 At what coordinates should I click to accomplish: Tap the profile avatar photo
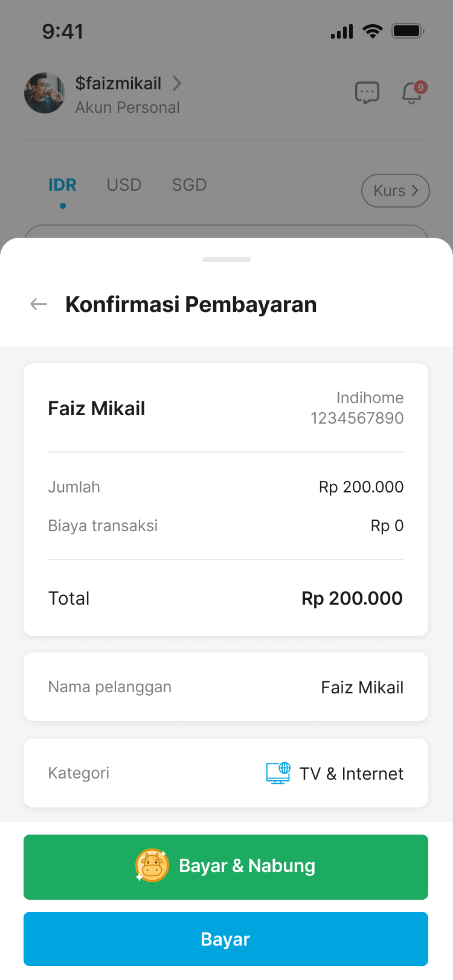coord(44,93)
